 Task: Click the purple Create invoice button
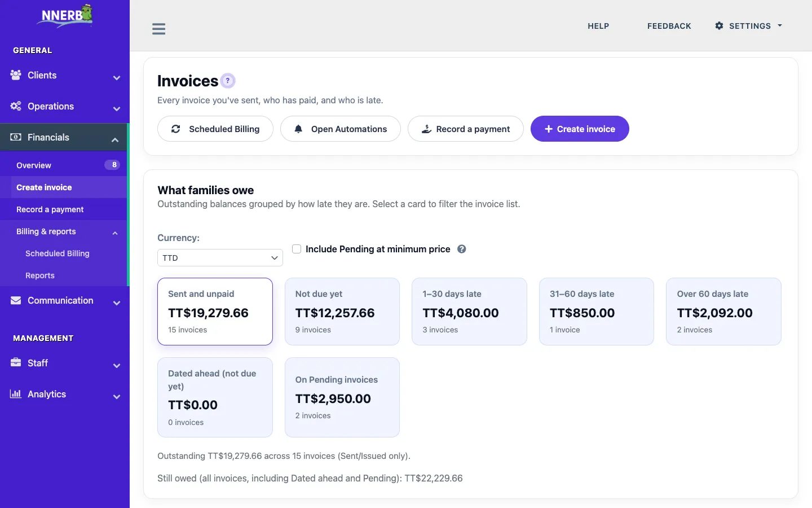pyautogui.click(x=580, y=129)
